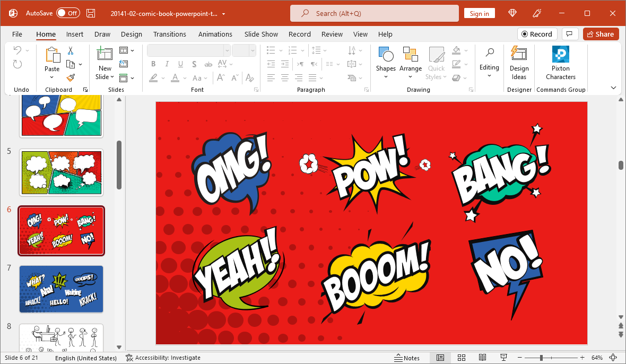Screen dimensions: 626x364
Task: Toggle AutoSave switch
Action: pyautogui.click(x=68, y=13)
